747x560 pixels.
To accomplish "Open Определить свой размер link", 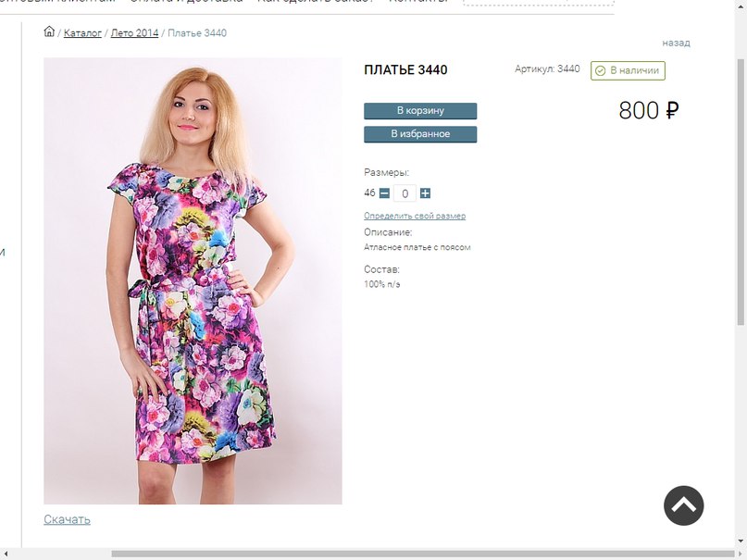I will click(x=415, y=216).
